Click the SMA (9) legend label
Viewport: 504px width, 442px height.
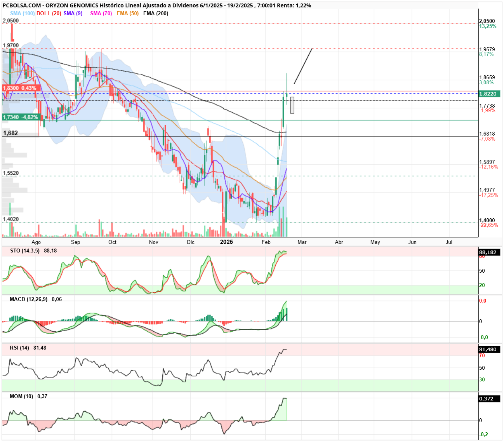[73, 13]
